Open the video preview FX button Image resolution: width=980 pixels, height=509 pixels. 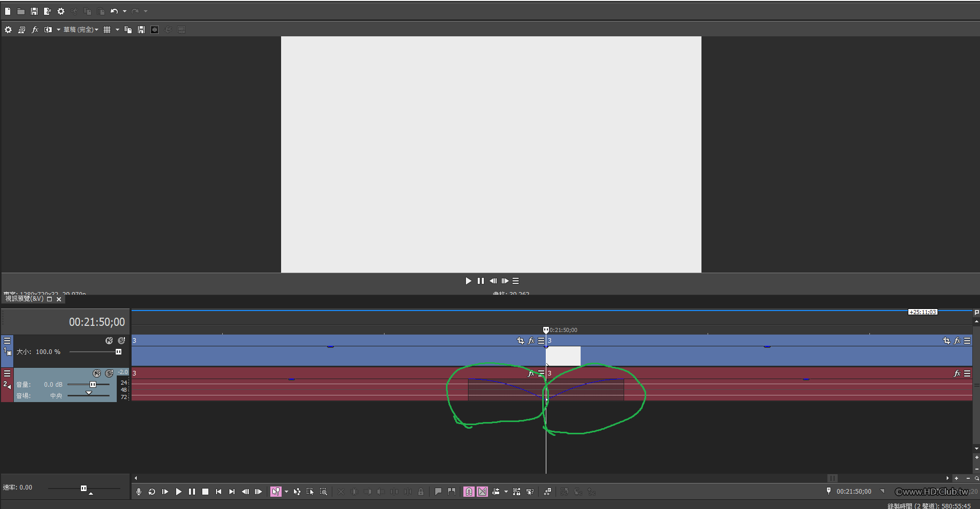pos(35,30)
